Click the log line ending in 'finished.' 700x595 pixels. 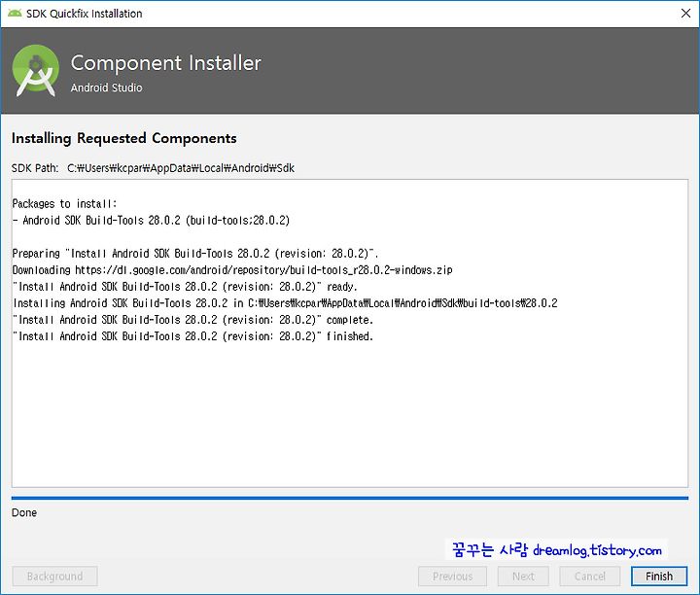click(x=192, y=335)
